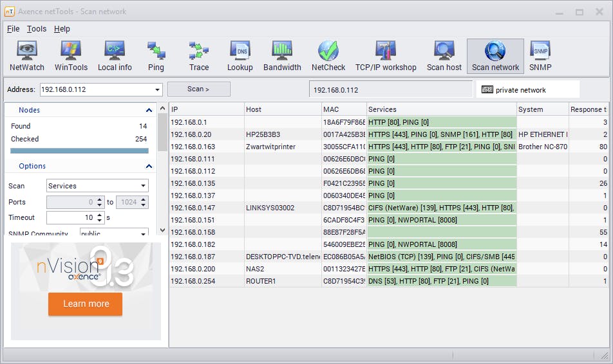This screenshot has width=613, height=364.
Task: Open the WinTools icon
Action: point(71,56)
